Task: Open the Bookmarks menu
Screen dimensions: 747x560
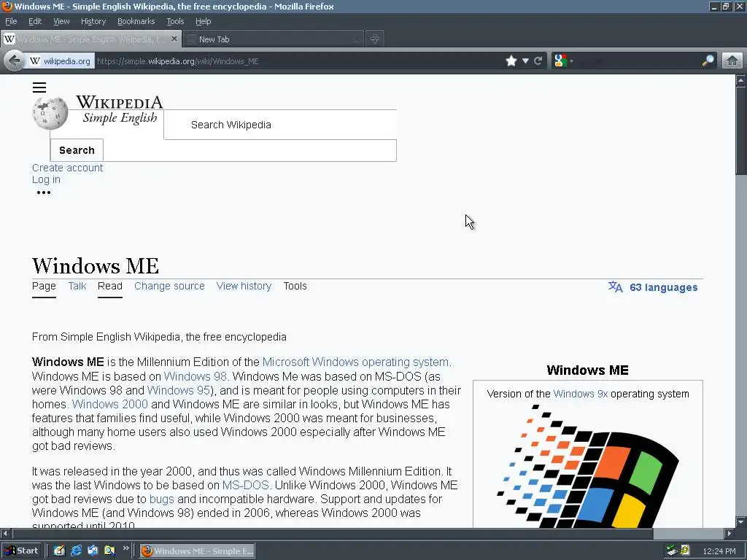Action: click(x=136, y=21)
